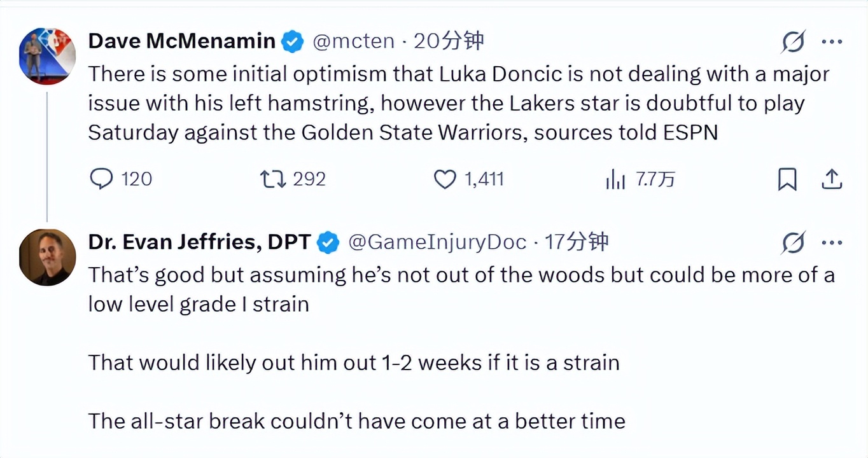This screenshot has height=458, width=868.
Task: Click the verified badge beside Dave McMenamin
Action: click(x=292, y=42)
